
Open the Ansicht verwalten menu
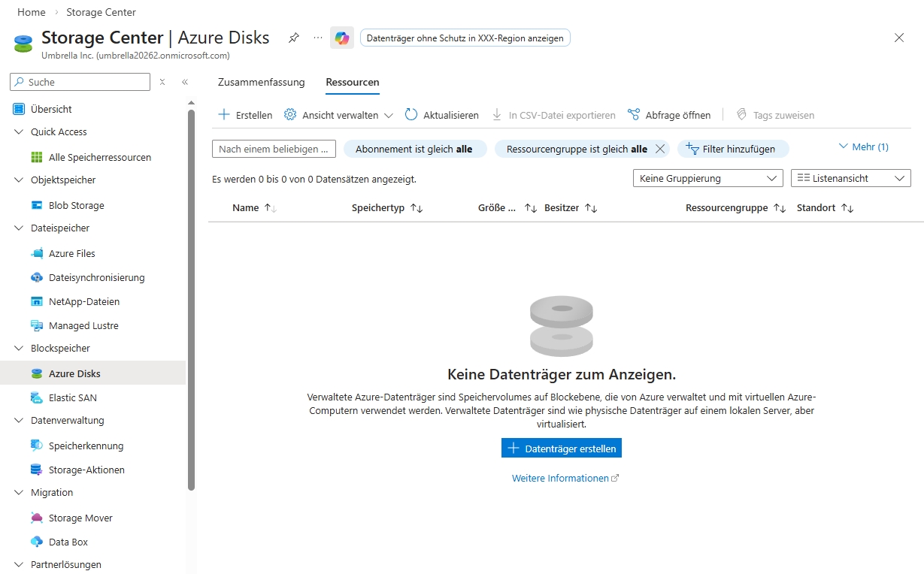click(x=338, y=115)
